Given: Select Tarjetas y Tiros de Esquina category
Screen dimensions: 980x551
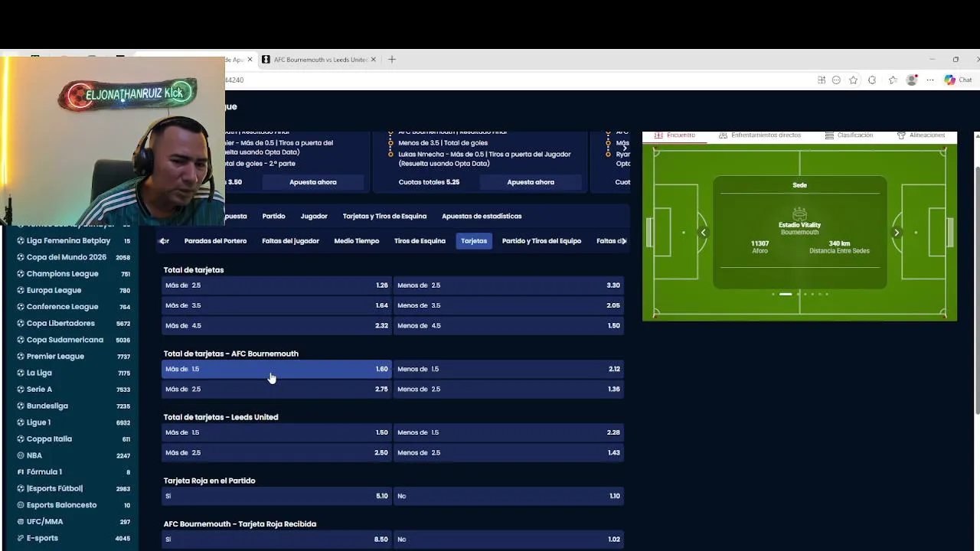Looking at the screenshot, I should pos(384,216).
